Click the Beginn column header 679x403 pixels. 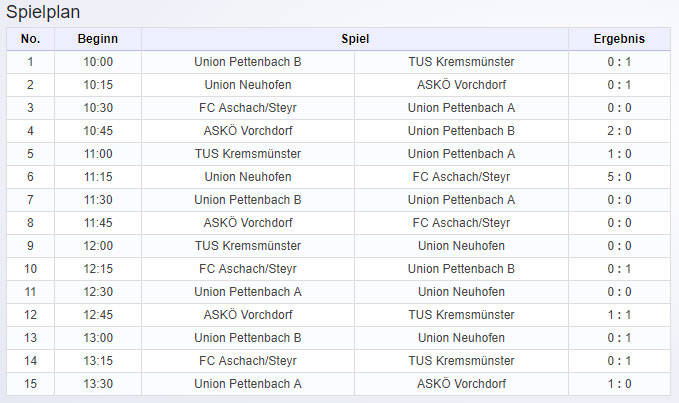pos(98,39)
